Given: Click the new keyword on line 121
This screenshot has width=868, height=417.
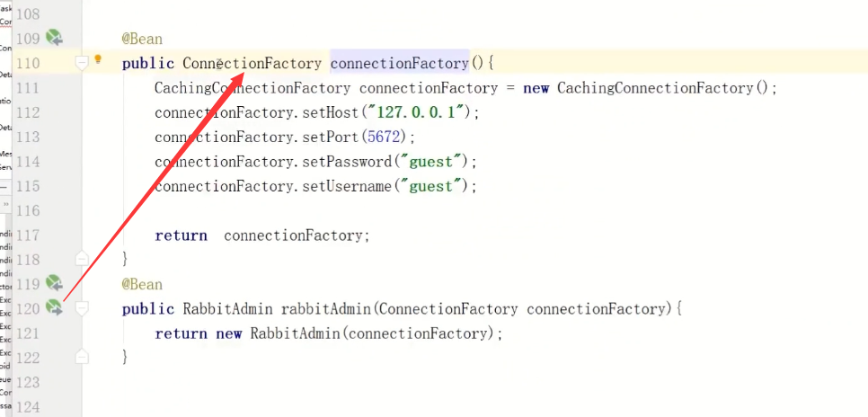Looking at the screenshot, I should [x=229, y=334].
